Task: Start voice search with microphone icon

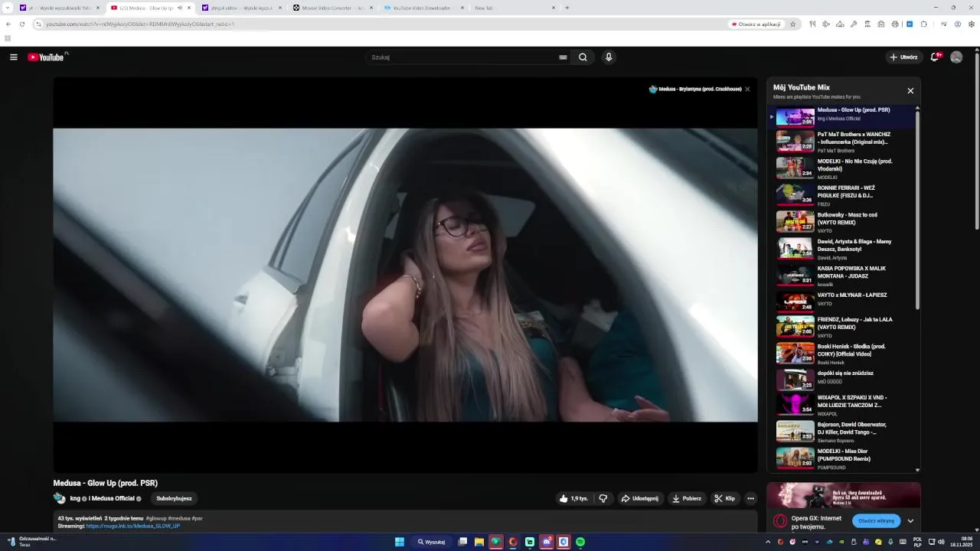Action: pos(609,57)
